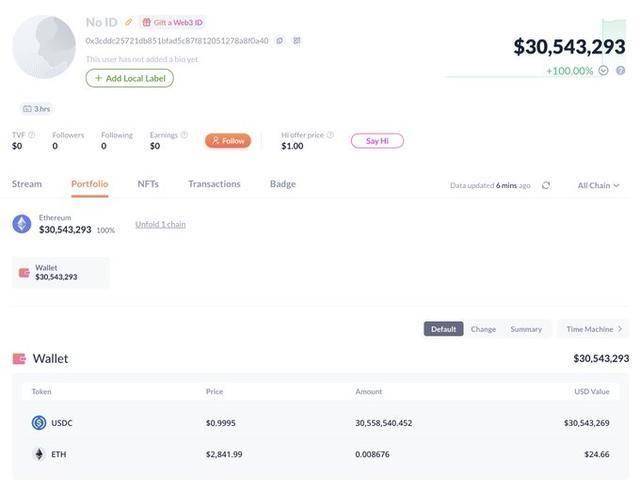The image size is (640, 491).
Task: Switch to the Change view toggle
Action: click(483, 329)
